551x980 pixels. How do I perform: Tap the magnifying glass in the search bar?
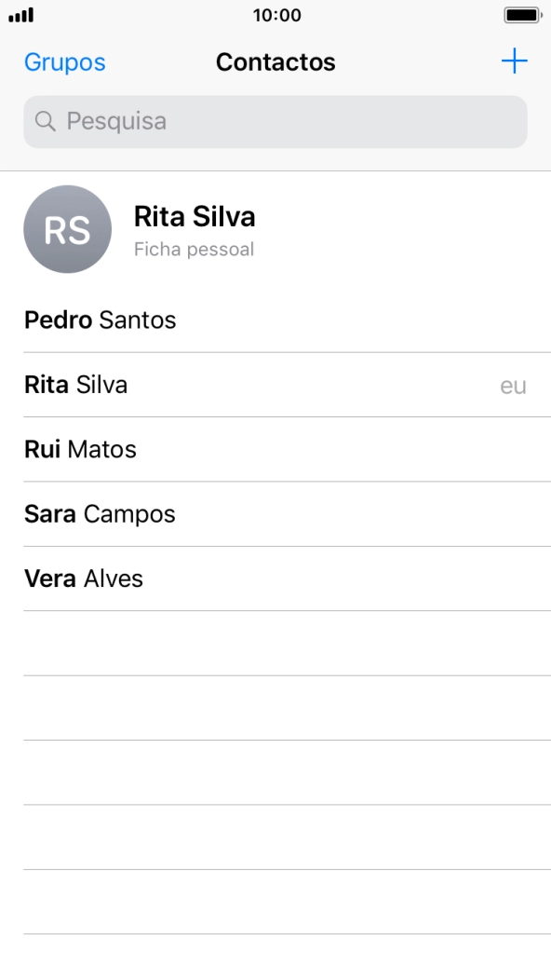[x=45, y=121]
